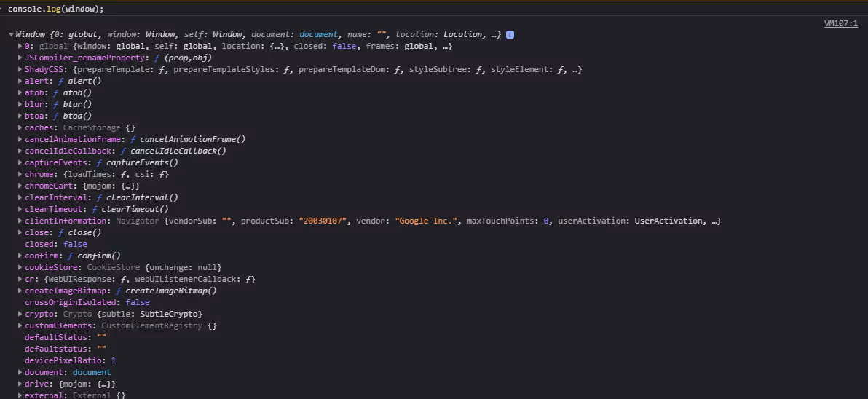Screen dimensions: 868x399
Task: Open the VM107:1 source link
Action: click(x=840, y=23)
